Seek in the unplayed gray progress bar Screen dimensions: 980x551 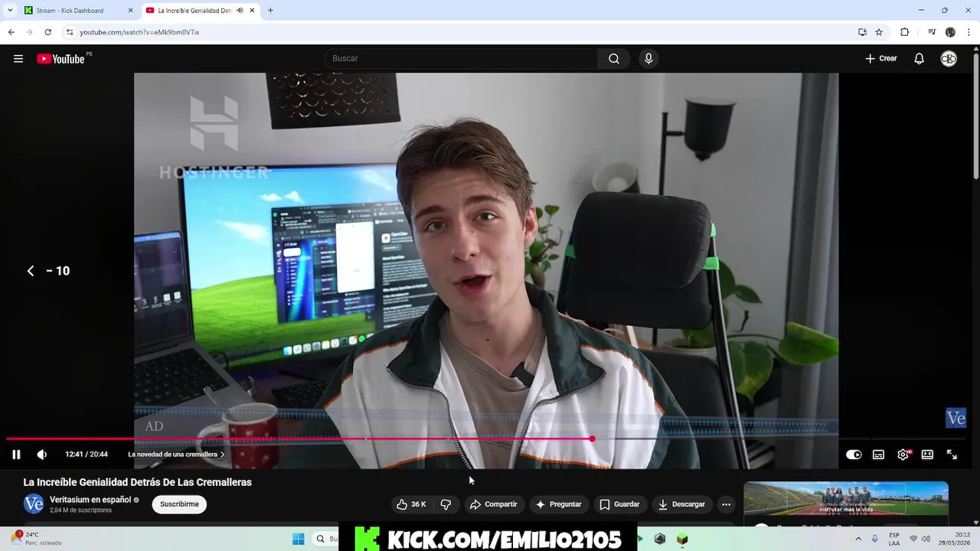pyautogui.click(x=781, y=439)
